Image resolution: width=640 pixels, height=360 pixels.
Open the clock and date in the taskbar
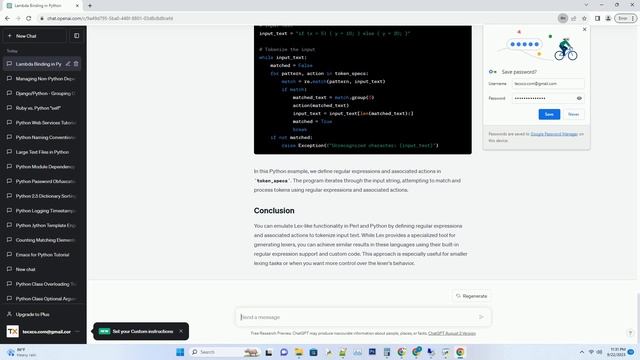point(616,352)
